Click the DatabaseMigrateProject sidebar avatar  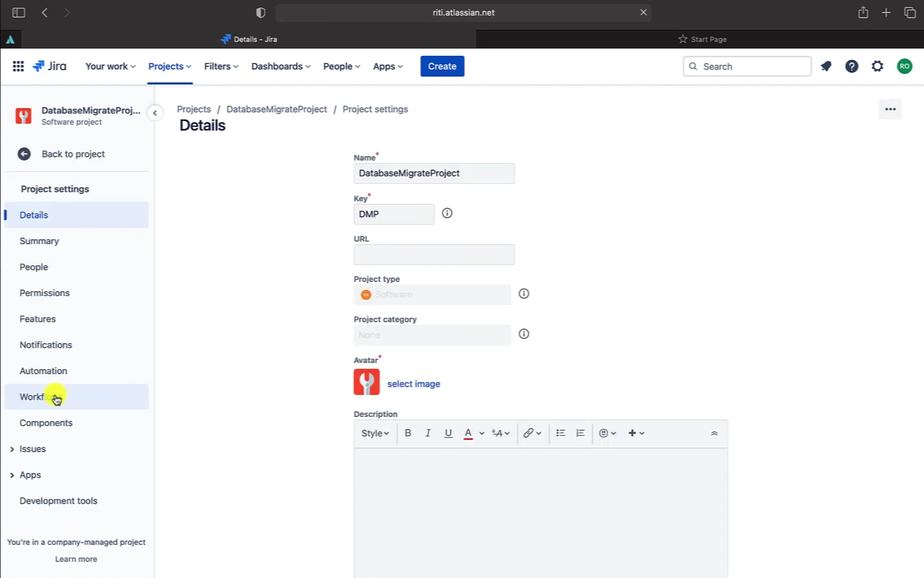(x=23, y=116)
